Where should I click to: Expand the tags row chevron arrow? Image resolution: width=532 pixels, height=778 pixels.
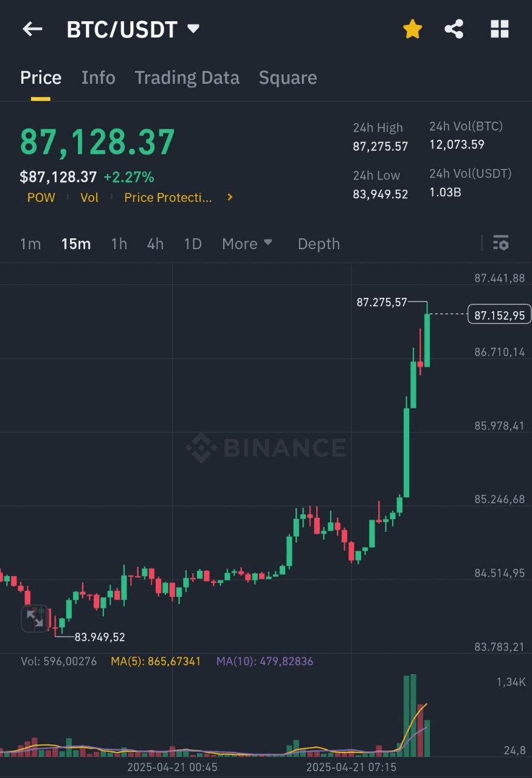click(x=230, y=197)
